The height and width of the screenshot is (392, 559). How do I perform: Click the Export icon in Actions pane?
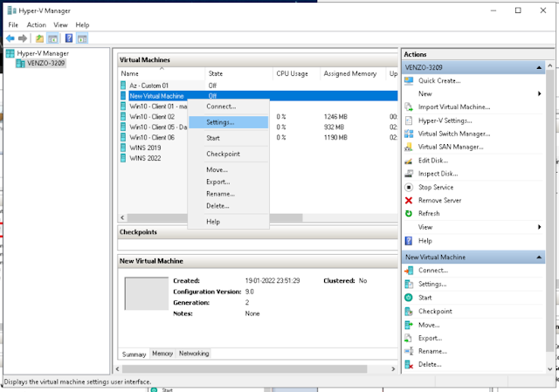(409, 338)
